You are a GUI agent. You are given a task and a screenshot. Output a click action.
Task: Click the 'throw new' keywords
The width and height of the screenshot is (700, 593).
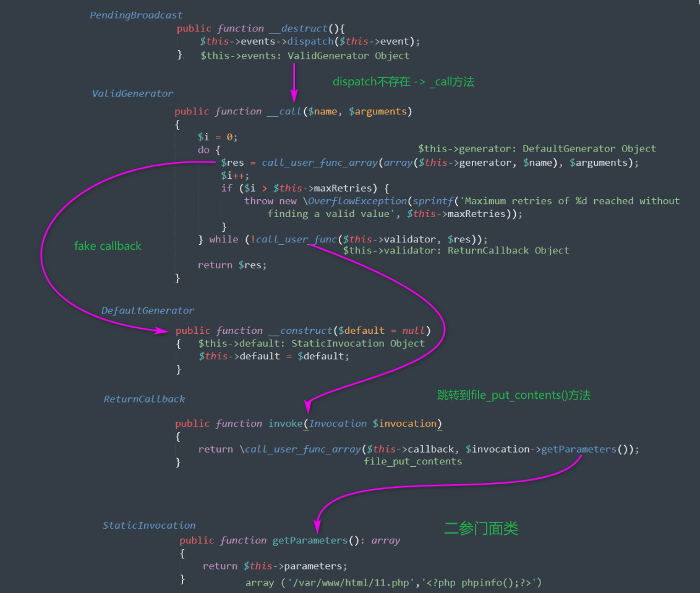(x=270, y=202)
